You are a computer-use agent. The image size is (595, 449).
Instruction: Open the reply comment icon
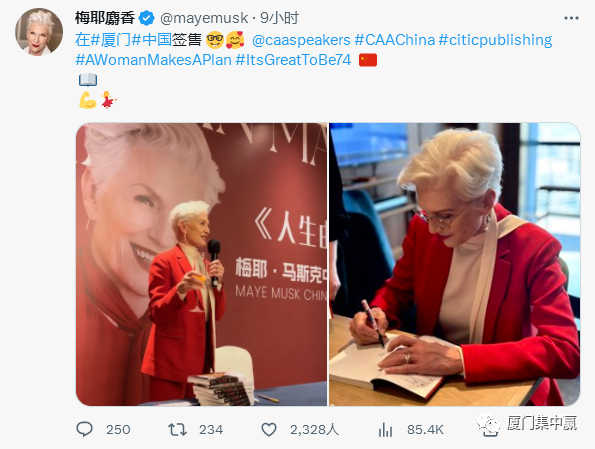click(84, 429)
